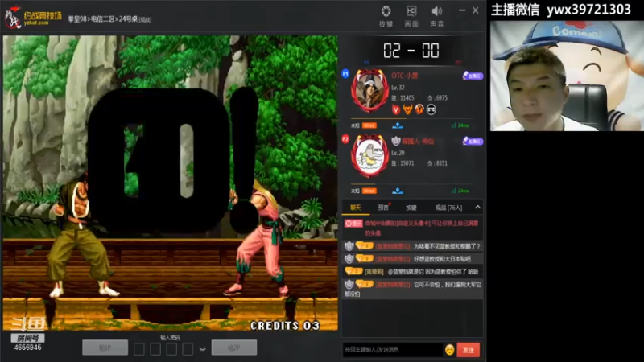This screenshot has width=644, height=362.
Task: Click the streamer webcam feed
Action: tap(567, 76)
